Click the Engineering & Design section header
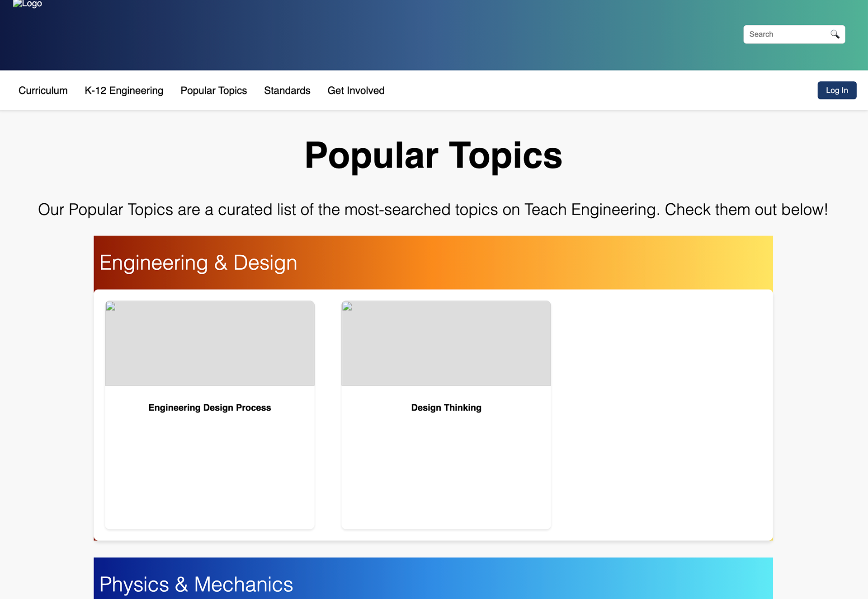 [433, 262]
